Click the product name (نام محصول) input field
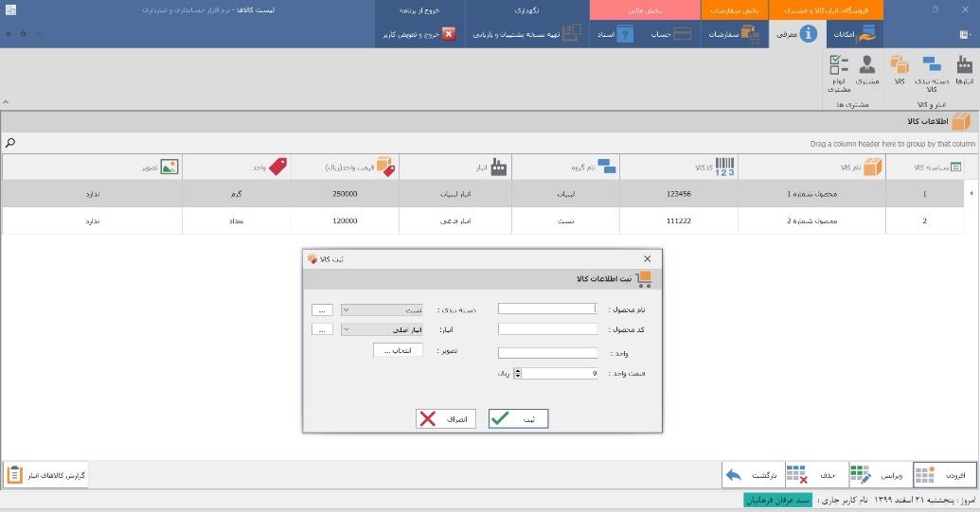This screenshot has width=980, height=512. (x=547, y=309)
